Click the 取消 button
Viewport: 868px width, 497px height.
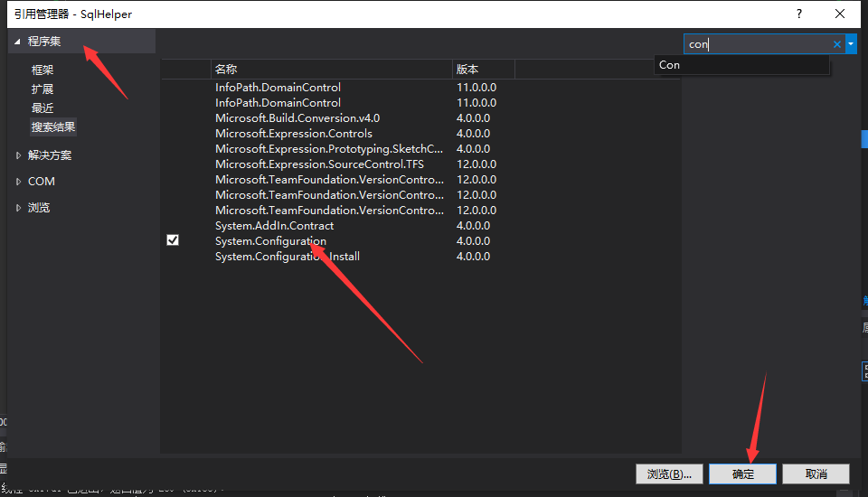(x=816, y=474)
